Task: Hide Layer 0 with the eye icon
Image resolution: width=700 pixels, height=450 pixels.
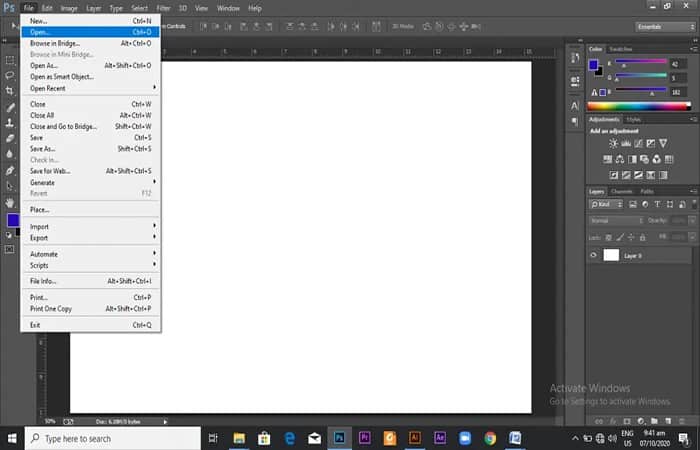Action: [593, 255]
